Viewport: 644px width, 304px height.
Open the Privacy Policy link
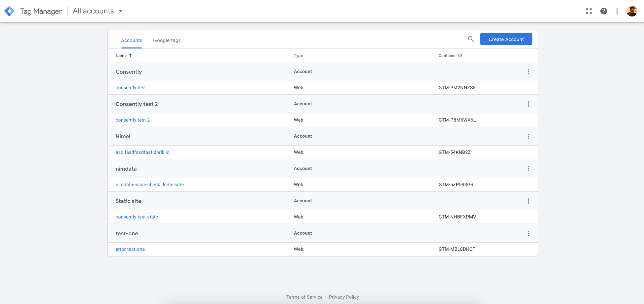pyautogui.click(x=344, y=297)
